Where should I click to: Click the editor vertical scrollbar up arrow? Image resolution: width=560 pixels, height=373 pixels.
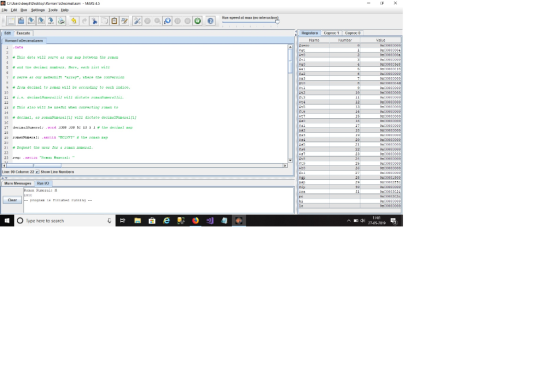pos(290,47)
